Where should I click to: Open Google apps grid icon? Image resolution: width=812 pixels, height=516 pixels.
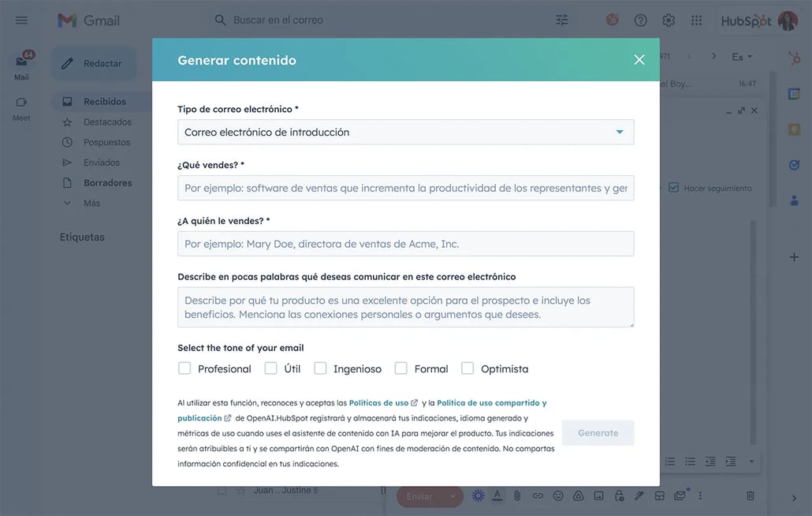(697, 21)
